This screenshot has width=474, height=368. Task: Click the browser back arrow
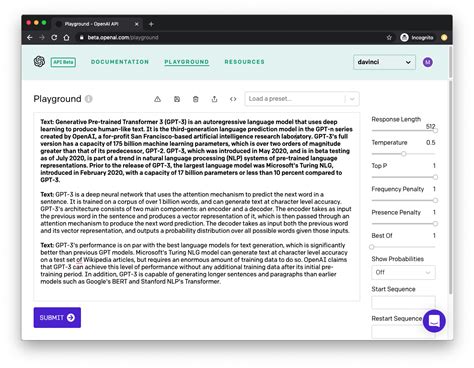30,37
